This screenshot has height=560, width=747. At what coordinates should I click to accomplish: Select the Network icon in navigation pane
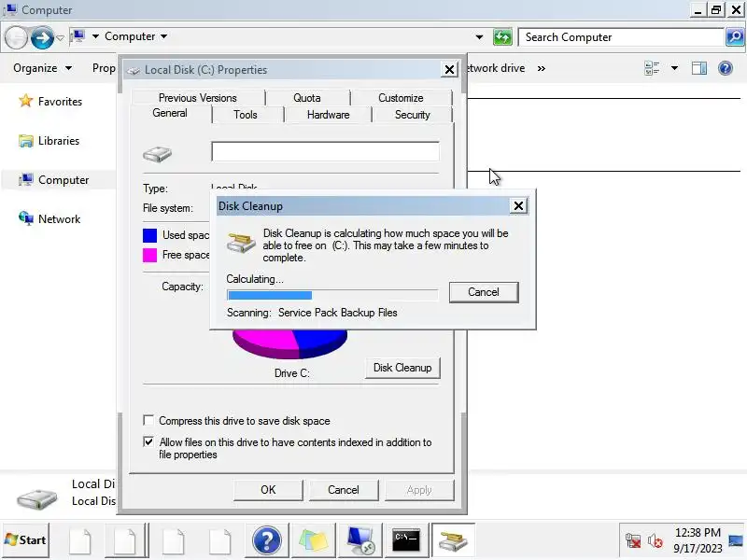tap(26, 218)
